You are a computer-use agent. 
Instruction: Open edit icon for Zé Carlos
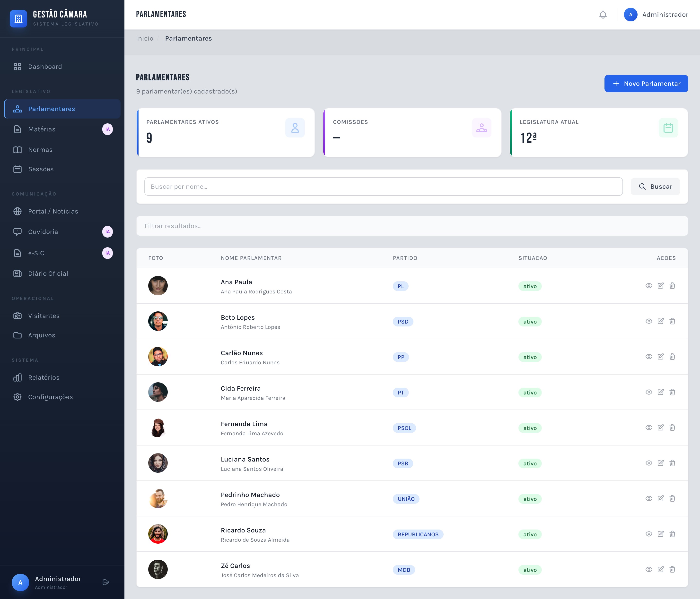pos(660,569)
